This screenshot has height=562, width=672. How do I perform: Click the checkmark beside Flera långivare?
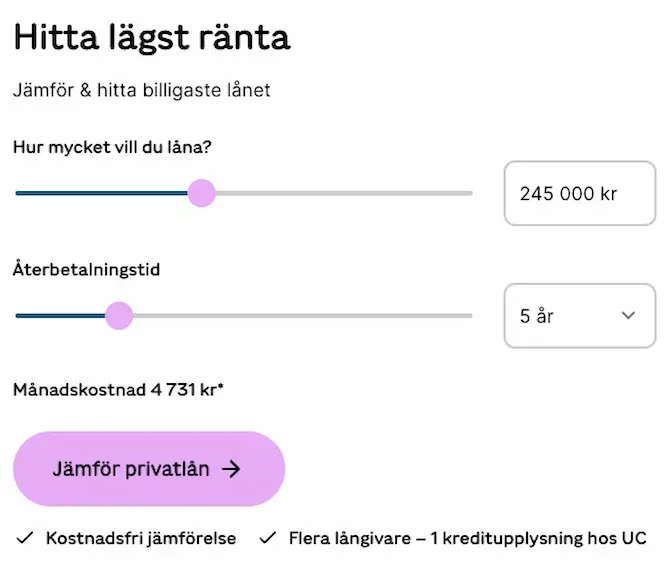click(x=268, y=538)
